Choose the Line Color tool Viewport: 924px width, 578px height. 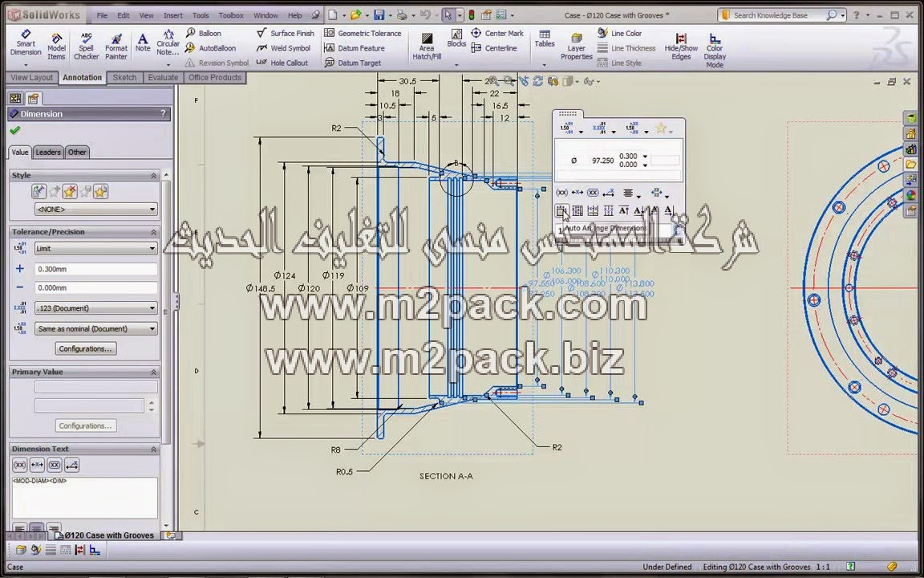(619, 33)
